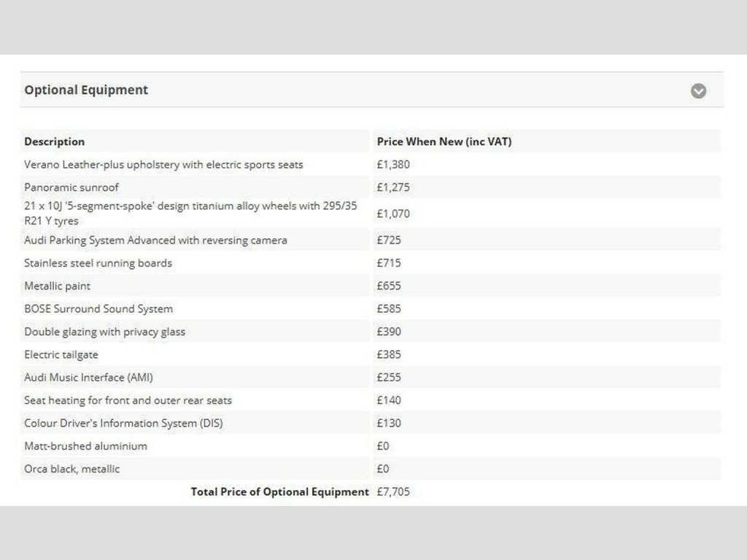Image resolution: width=747 pixels, height=560 pixels.
Task: Click Price When New column header
Action: 444,141
